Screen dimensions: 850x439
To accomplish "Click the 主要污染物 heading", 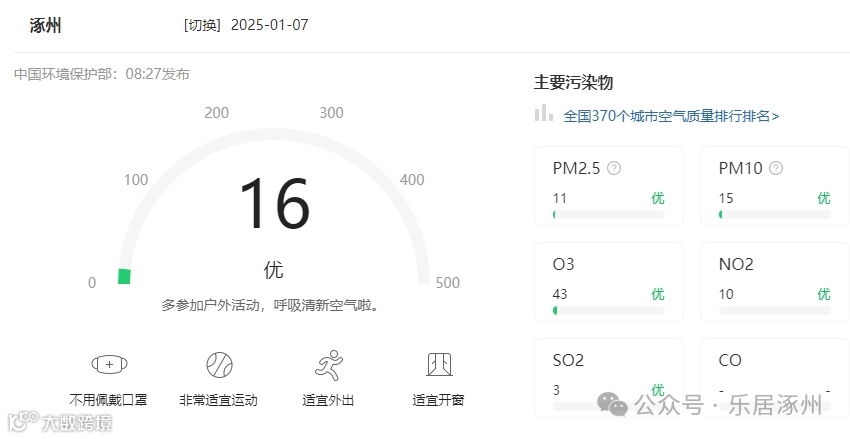I will (x=574, y=82).
